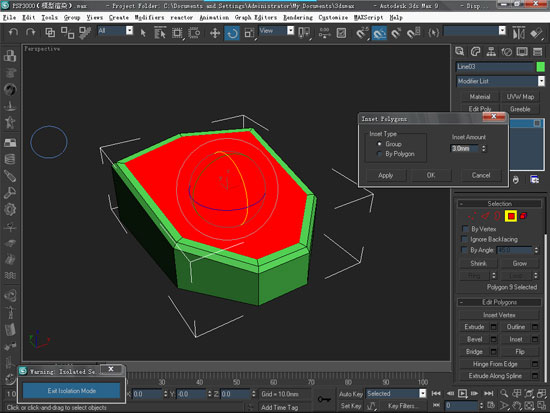Click the Rectangular Selection Region icon
550x413 pixels.
[177, 33]
